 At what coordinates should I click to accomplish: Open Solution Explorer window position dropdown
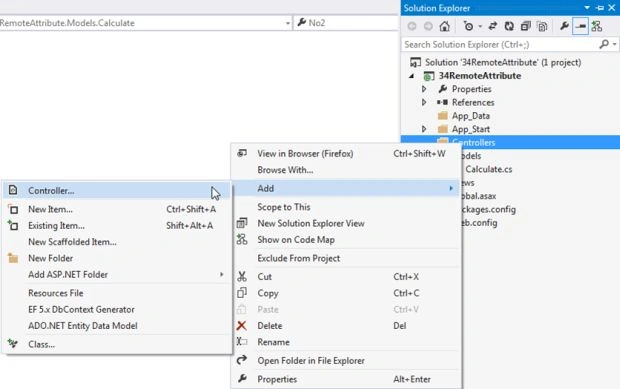pyautogui.click(x=587, y=8)
